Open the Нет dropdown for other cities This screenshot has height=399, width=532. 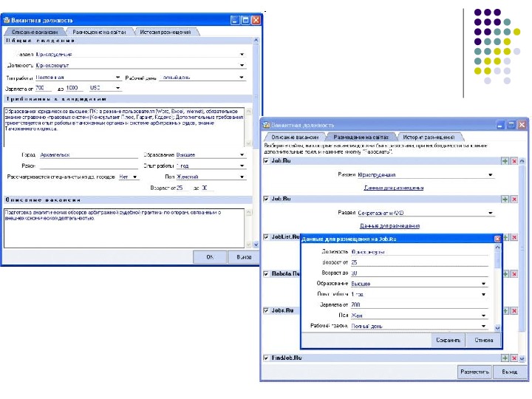(135, 177)
